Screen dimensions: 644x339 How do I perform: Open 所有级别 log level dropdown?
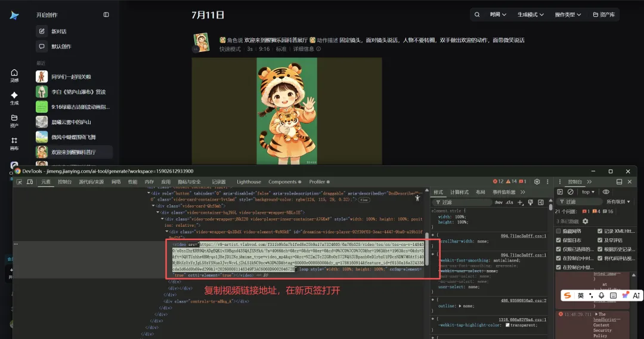tap(618, 202)
